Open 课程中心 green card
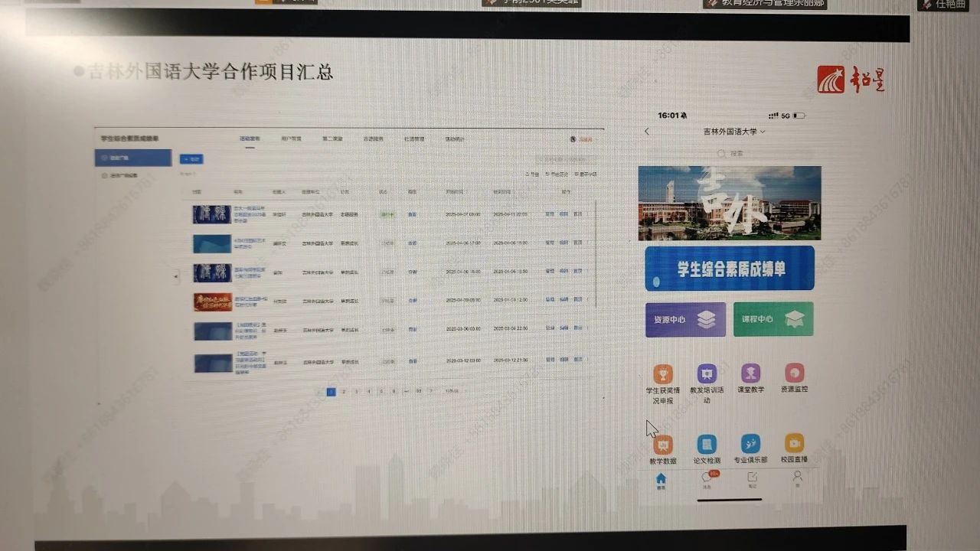 pos(773,318)
